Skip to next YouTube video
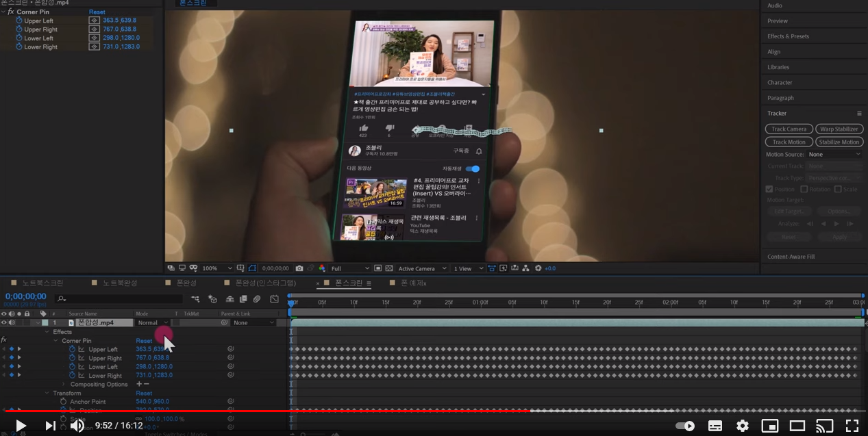868x436 pixels. tap(50, 426)
